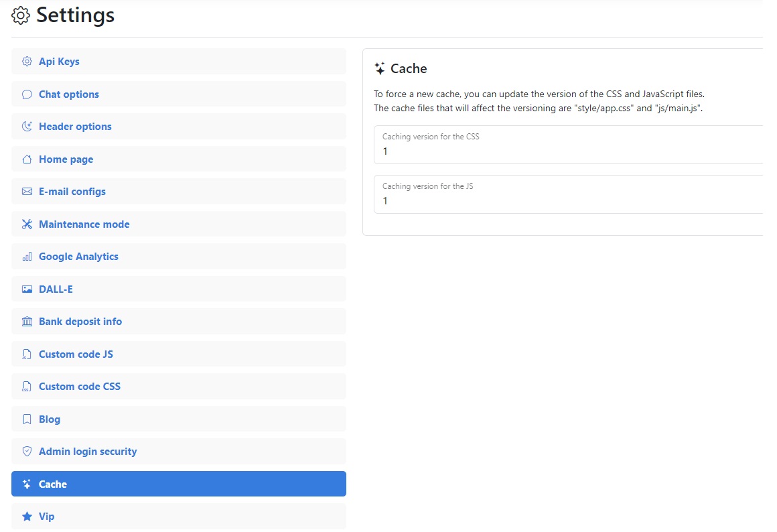Click the bar chart Google Analytics icon
Image resolution: width=777 pixels, height=532 pixels.
27,257
